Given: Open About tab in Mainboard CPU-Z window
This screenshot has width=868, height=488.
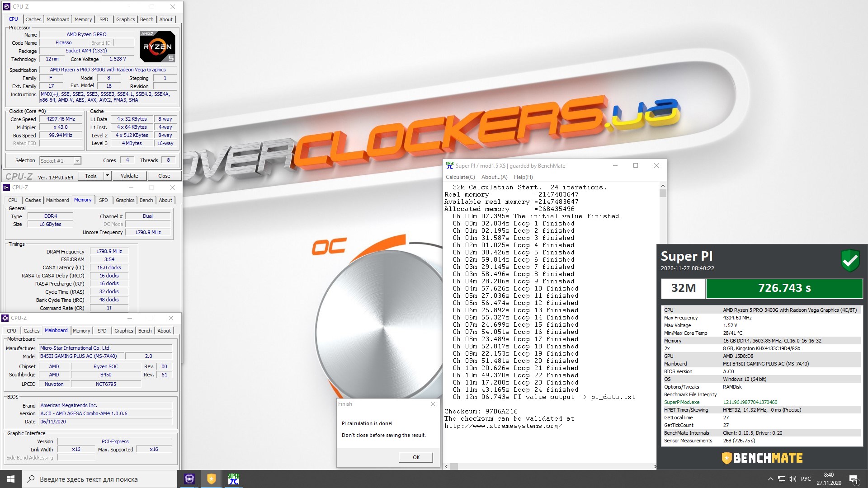Looking at the screenshot, I should 164,331.
